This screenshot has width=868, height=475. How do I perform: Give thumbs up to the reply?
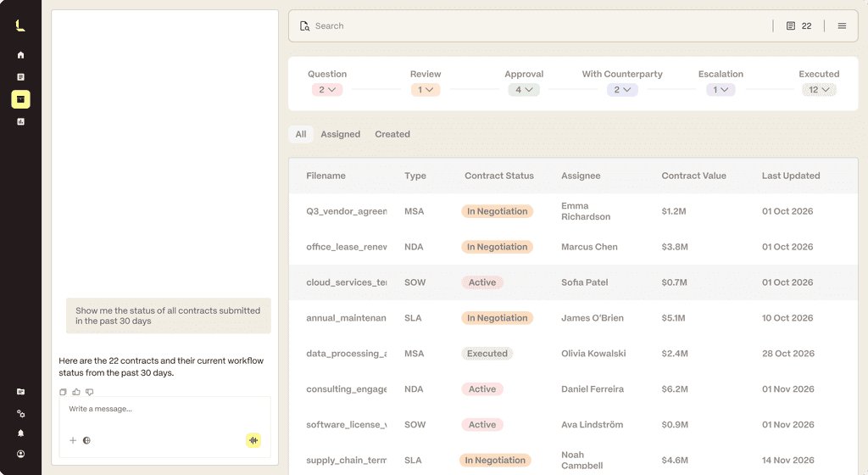[75, 392]
